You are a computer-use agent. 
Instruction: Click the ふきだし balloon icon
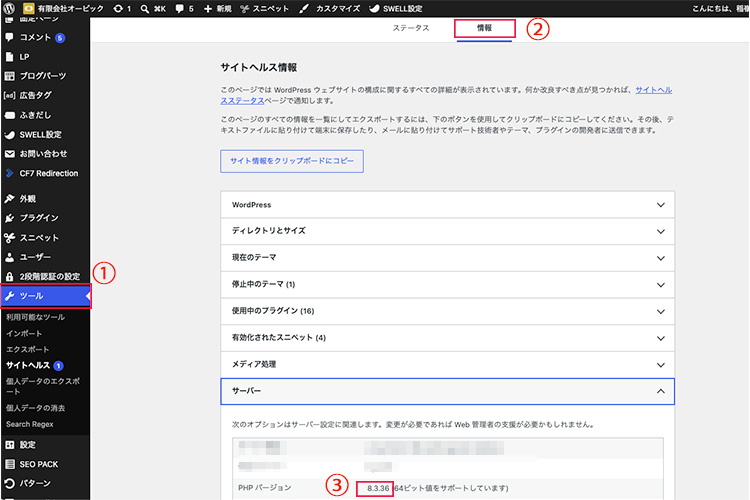(x=9, y=115)
